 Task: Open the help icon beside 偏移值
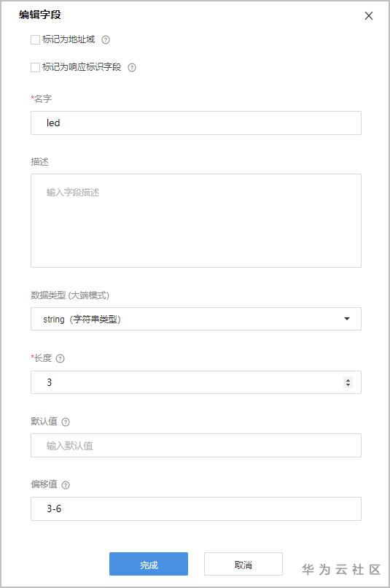click(x=66, y=485)
